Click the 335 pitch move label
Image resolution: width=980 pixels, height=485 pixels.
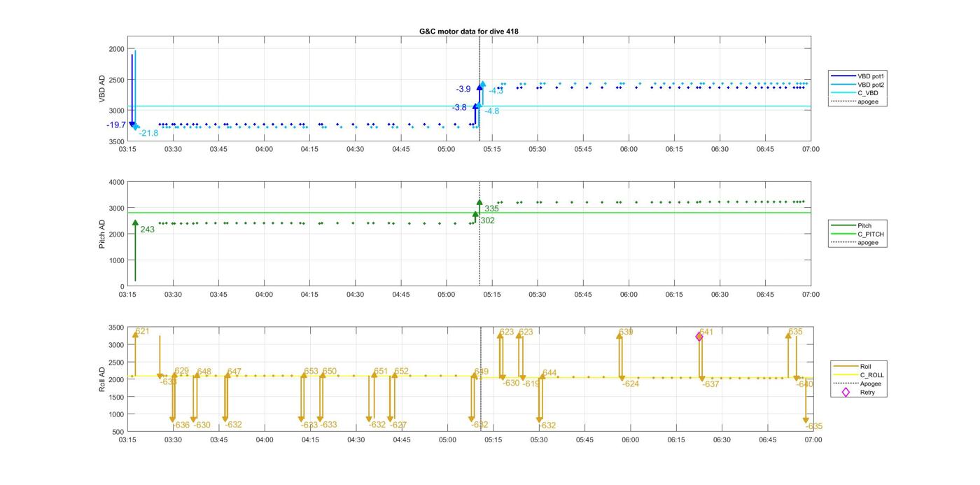[x=491, y=209]
